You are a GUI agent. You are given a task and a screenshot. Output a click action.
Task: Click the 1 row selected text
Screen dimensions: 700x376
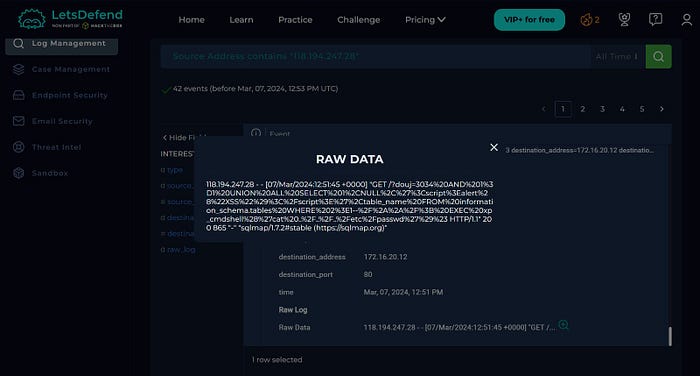pos(277,359)
